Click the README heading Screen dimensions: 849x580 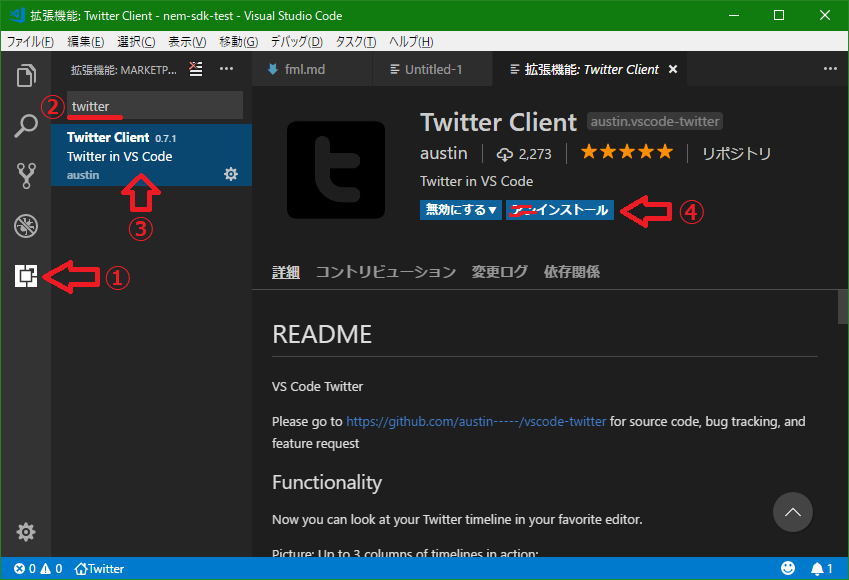click(x=322, y=334)
